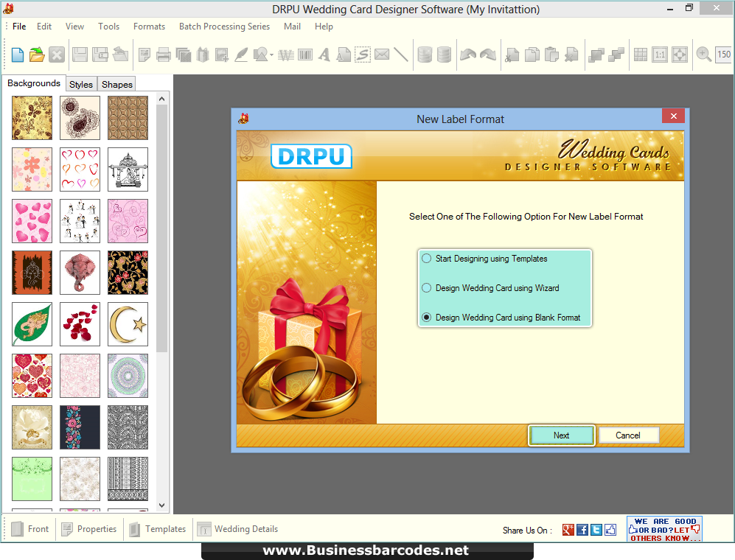Click the first database cylinder icon
This screenshot has width=735, height=560.
[x=425, y=55]
